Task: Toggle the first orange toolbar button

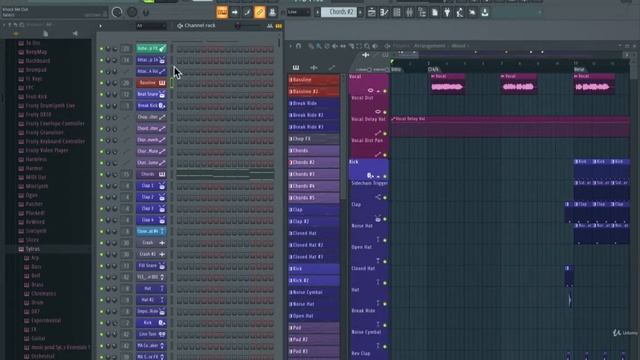Action: (x=222, y=13)
